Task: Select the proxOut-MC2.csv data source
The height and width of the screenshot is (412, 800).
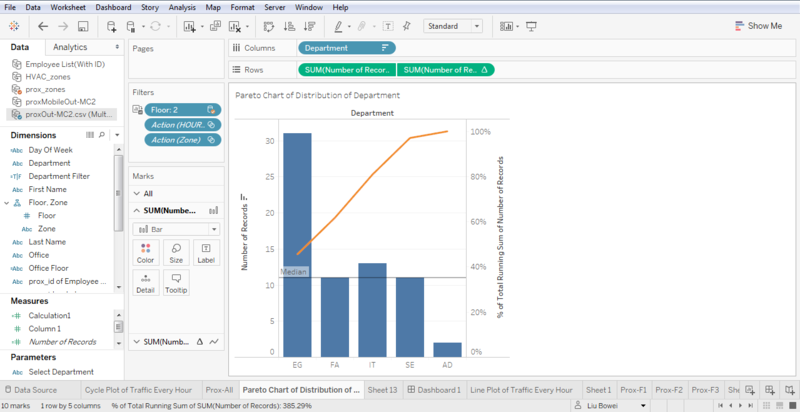Action: click(x=62, y=114)
